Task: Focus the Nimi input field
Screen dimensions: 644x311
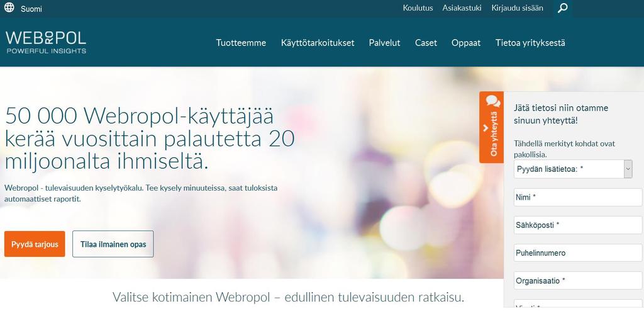Action: tap(578, 198)
